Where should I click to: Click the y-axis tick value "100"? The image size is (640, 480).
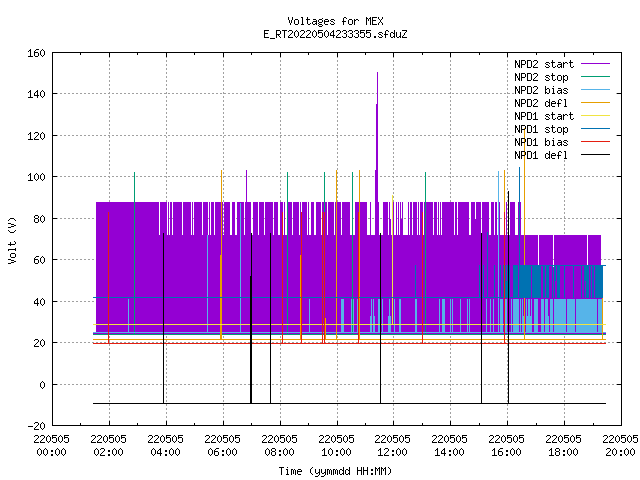(x=36, y=177)
